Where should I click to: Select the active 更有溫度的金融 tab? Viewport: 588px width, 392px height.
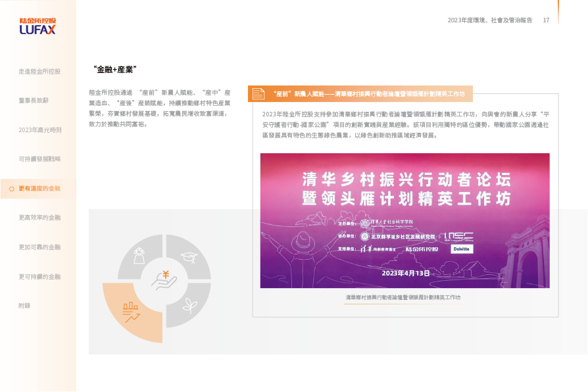(x=39, y=189)
